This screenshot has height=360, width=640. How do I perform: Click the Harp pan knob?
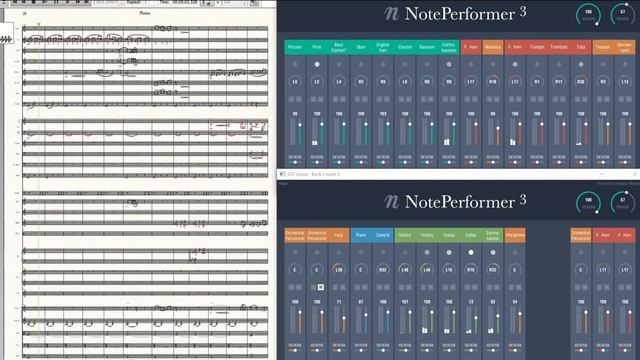pos(339,269)
